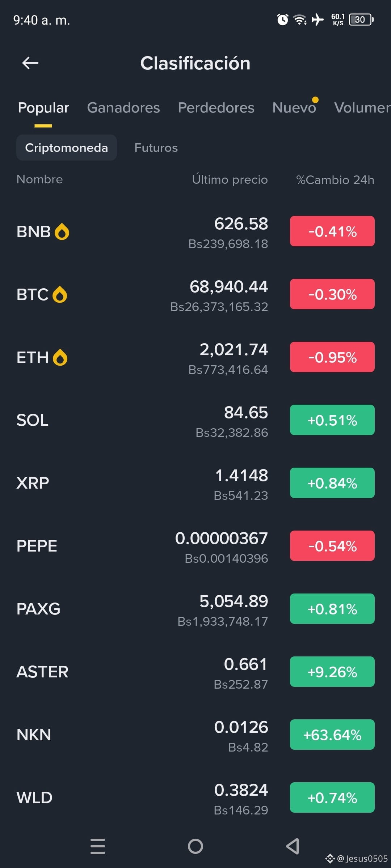
Task: Tap the Android back triangle icon
Action: point(293,846)
